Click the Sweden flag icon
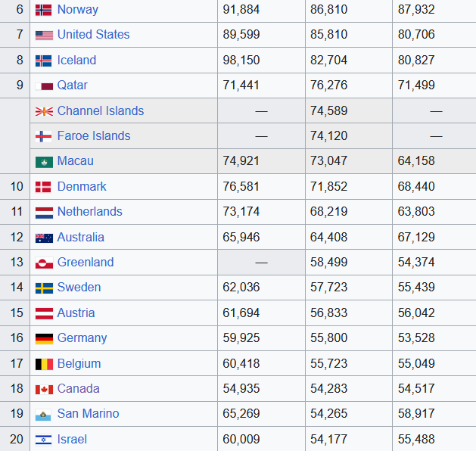Image resolution: width=476 pixels, height=451 pixels. pyautogui.click(x=44, y=288)
